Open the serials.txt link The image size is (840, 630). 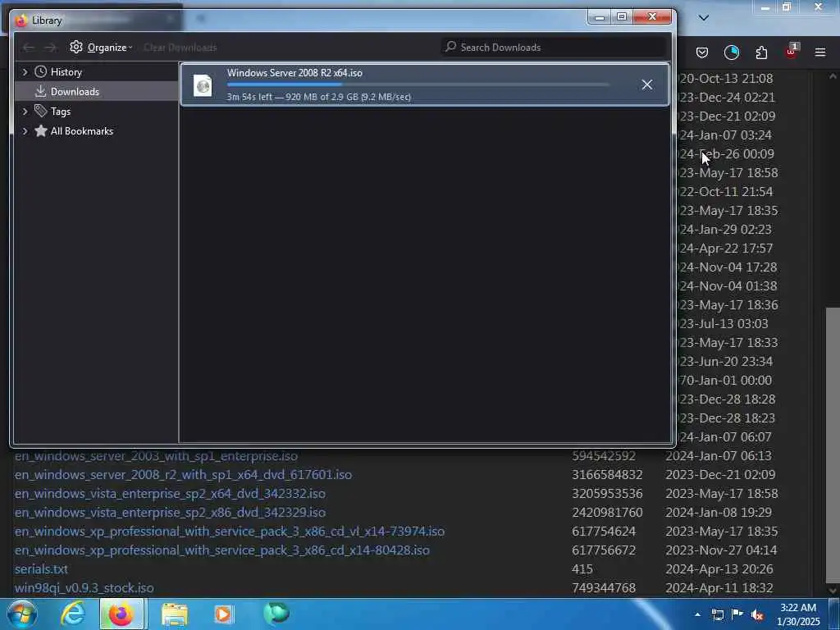click(41, 569)
